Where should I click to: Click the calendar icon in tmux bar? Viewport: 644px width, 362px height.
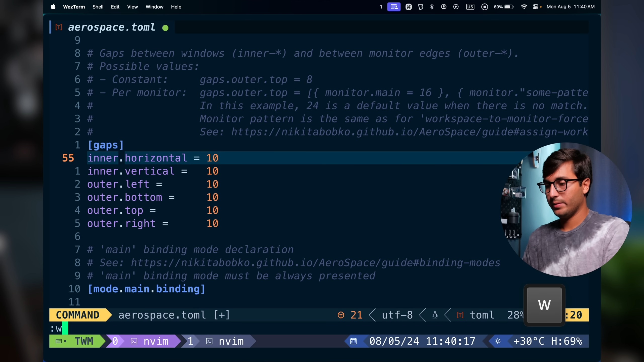point(353,341)
